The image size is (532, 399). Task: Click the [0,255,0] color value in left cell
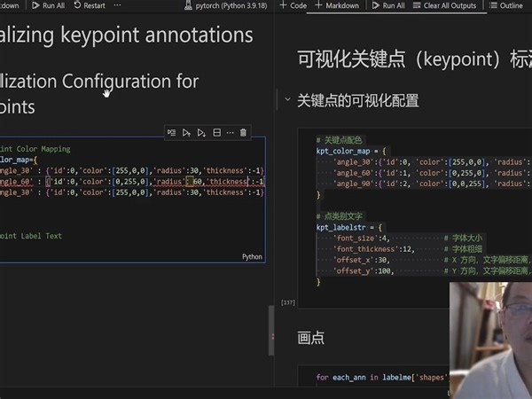[x=130, y=182]
